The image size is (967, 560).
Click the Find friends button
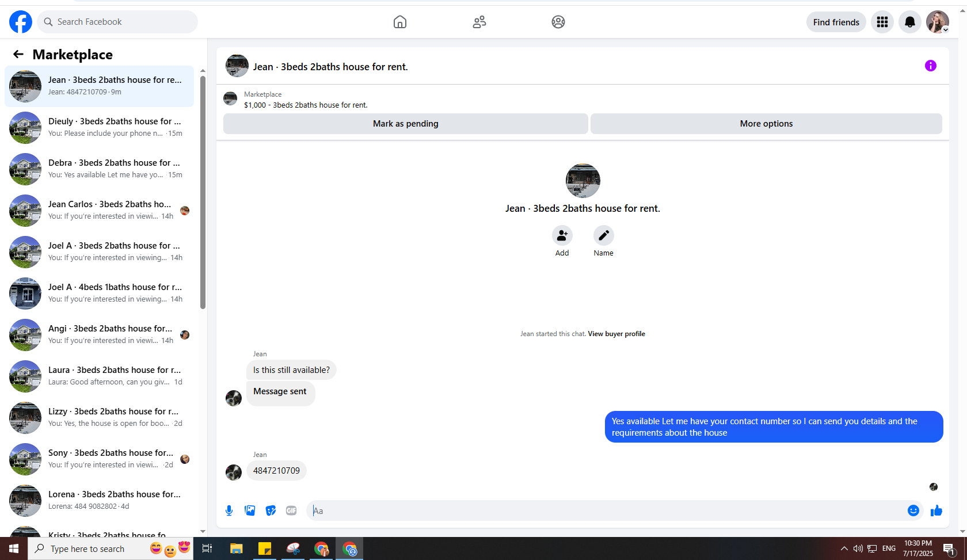(836, 22)
